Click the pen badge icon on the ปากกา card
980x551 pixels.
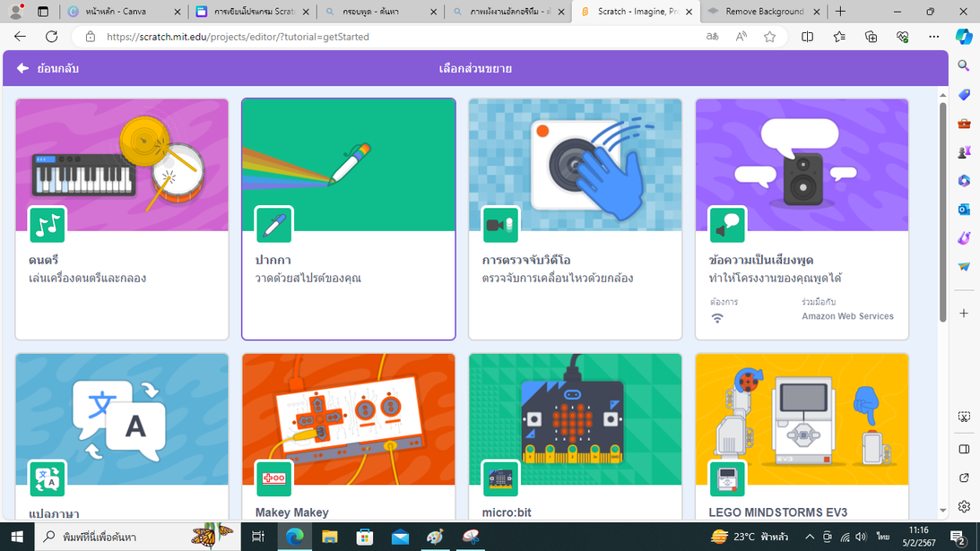point(273,225)
